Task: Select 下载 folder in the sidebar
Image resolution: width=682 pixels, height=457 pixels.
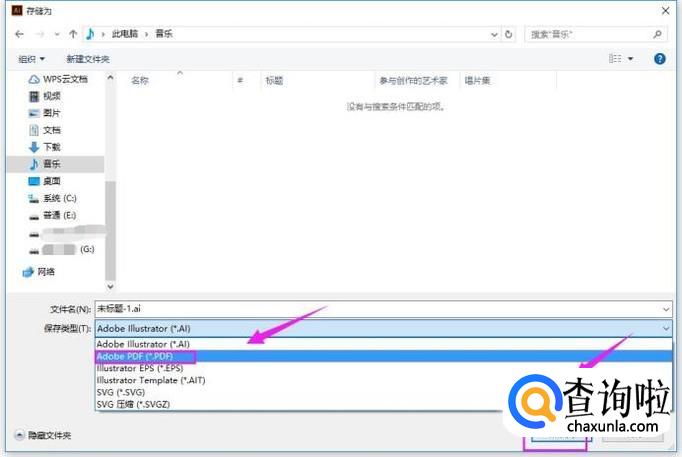Action: pyautogui.click(x=45, y=147)
